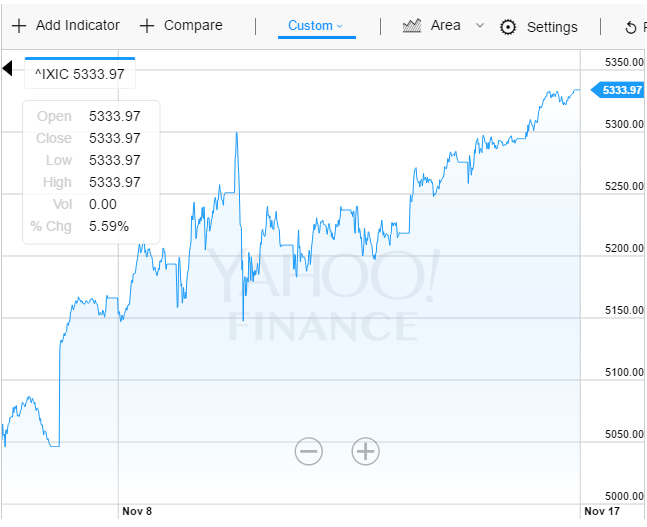This screenshot has height=527, width=647.
Task: Click the black left arrow beside ^IXIC
Action: point(7,68)
